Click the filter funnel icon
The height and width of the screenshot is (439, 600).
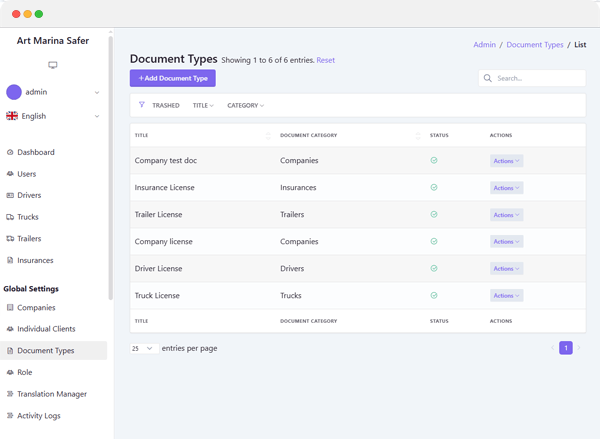142,104
